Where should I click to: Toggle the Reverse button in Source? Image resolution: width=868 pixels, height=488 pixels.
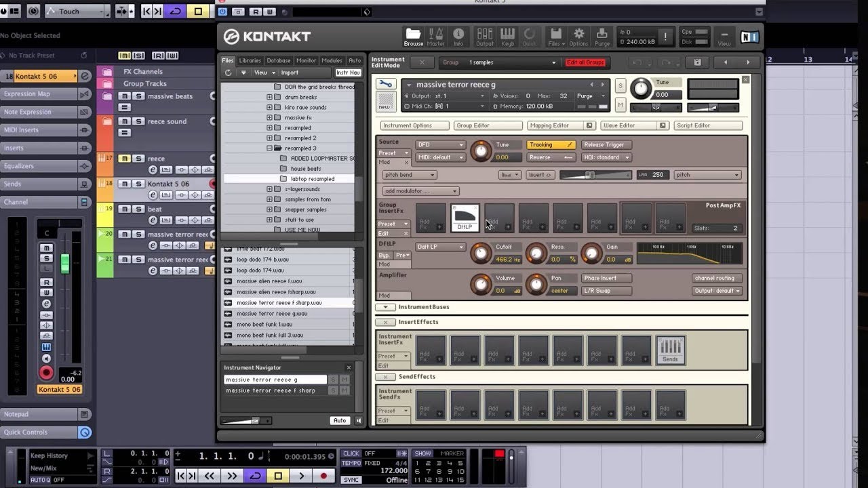[551, 157]
